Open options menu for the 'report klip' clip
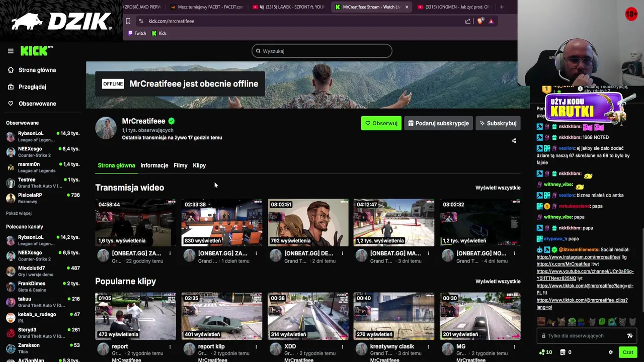 pyautogui.click(x=256, y=346)
